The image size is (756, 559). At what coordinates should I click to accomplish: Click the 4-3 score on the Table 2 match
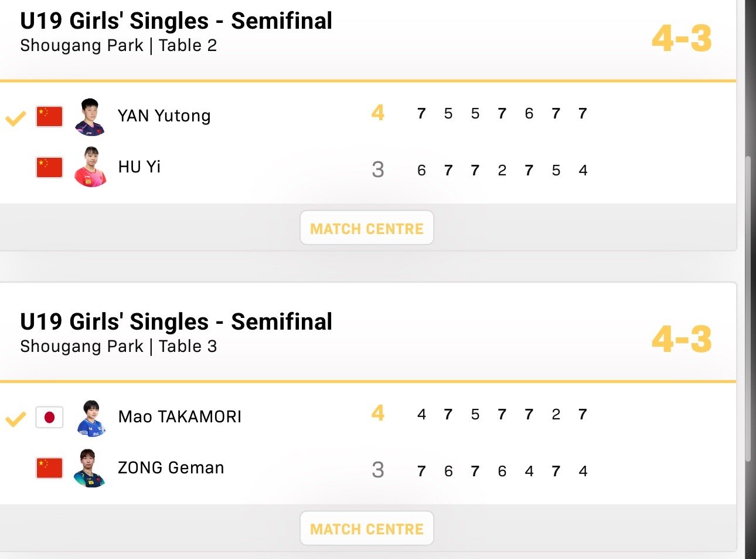pos(682,39)
